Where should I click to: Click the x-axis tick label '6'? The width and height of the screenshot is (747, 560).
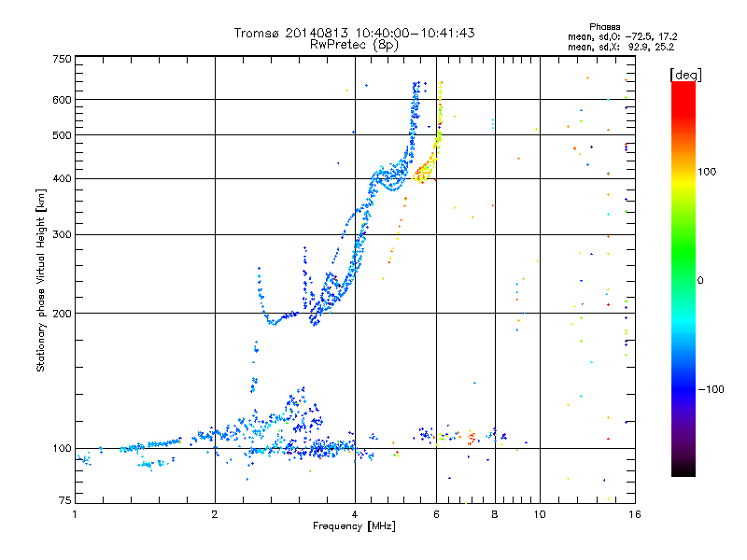(436, 514)
